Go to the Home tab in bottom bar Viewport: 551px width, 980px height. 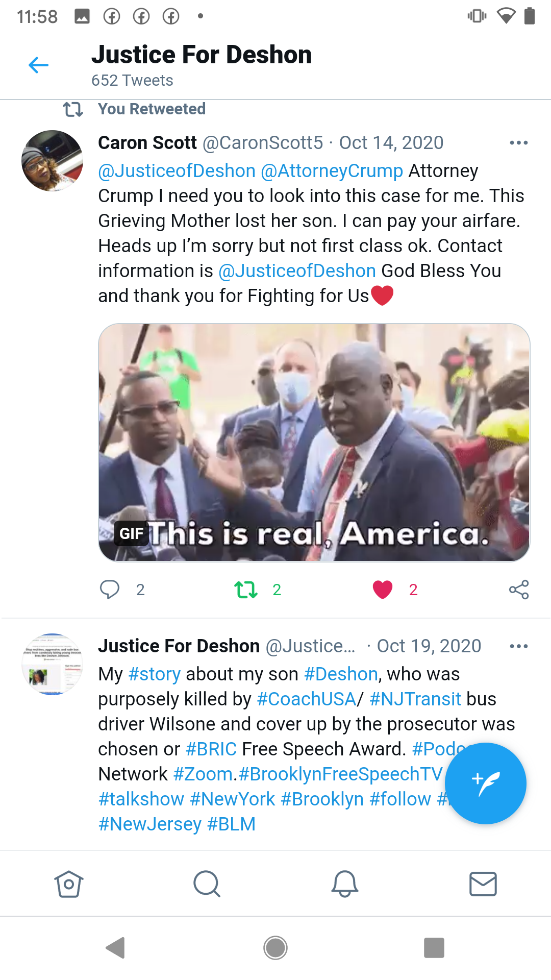coord(69,884)
